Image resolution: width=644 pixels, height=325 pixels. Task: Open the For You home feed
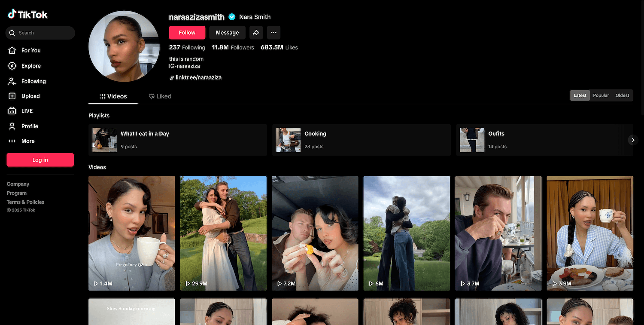click(31, 50)
